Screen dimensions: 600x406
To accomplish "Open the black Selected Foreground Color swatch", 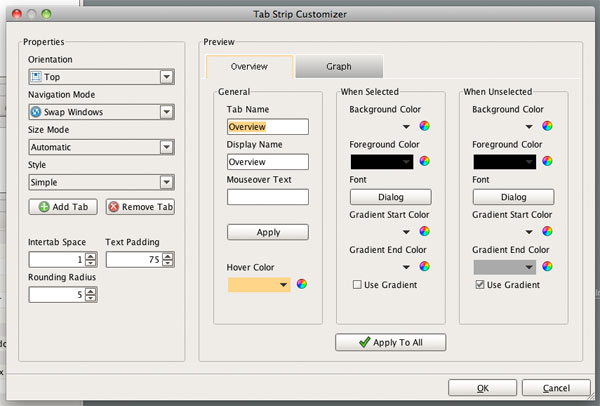I will 382,162.
